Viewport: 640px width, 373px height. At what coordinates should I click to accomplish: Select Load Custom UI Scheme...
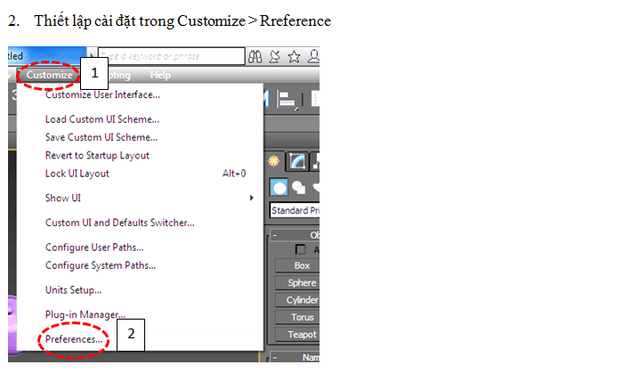pyautogui.click(x=102, y=119)
